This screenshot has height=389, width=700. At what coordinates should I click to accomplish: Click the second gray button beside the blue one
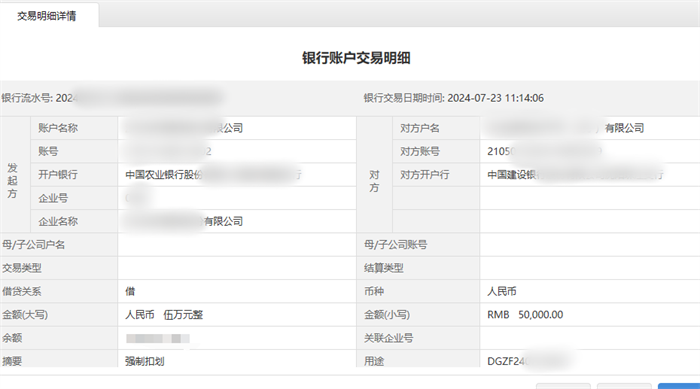click(x=624, y=386)
